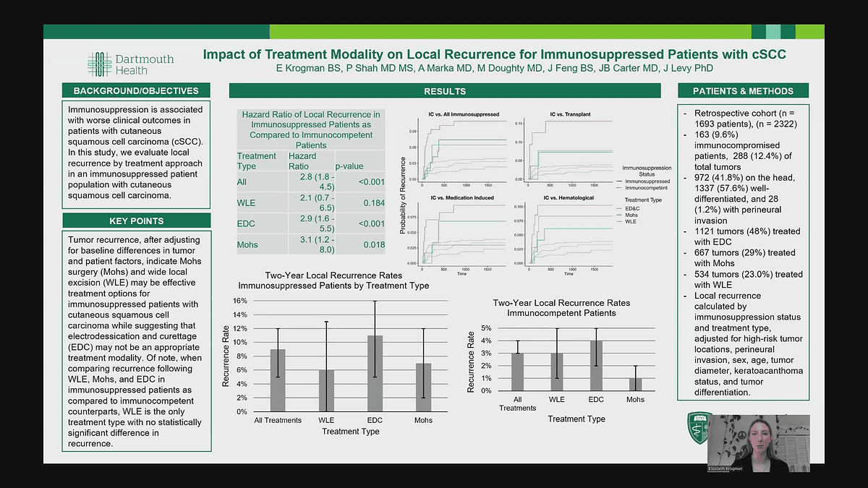Click 'Immunosuppressed' in the line plot legend
Viewport: 868px width, 488px height.
click(x=646, y=181)
